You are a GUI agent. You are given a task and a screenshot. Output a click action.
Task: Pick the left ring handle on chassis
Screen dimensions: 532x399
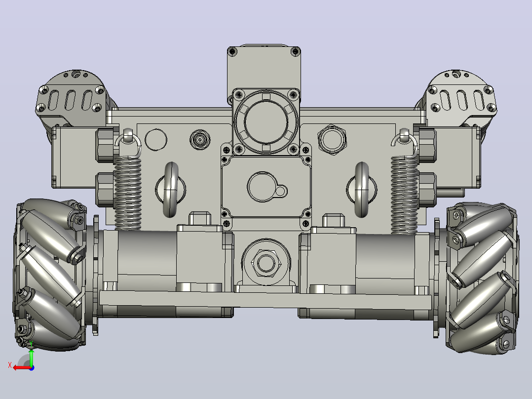(x=171, y=190)
